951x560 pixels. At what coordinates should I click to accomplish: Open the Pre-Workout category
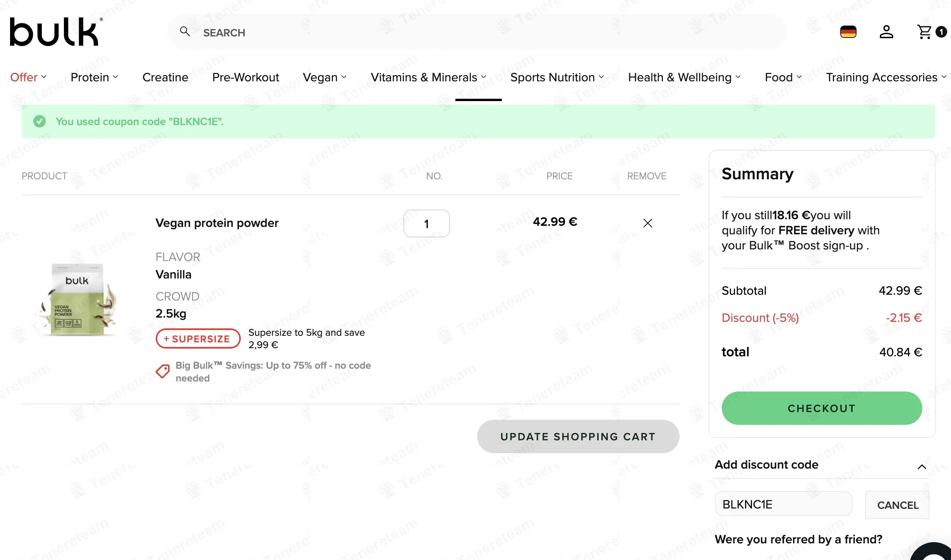[x=245, y=77]
